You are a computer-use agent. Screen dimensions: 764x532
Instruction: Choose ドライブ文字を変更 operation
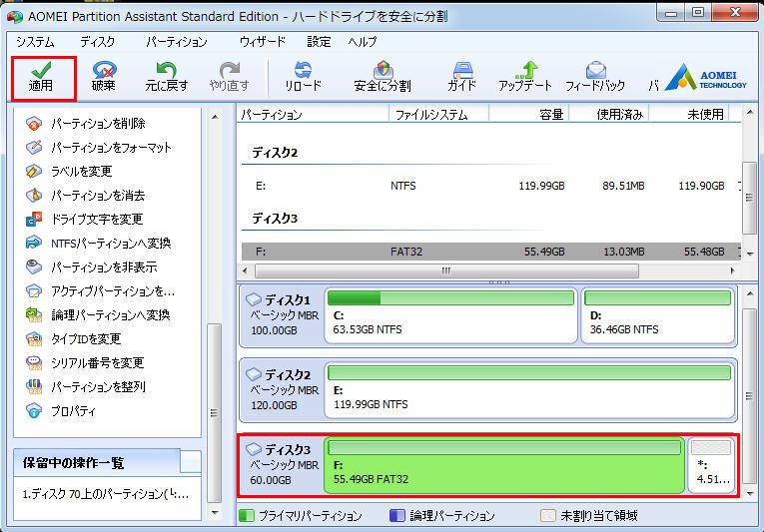(x=84, y=220)
